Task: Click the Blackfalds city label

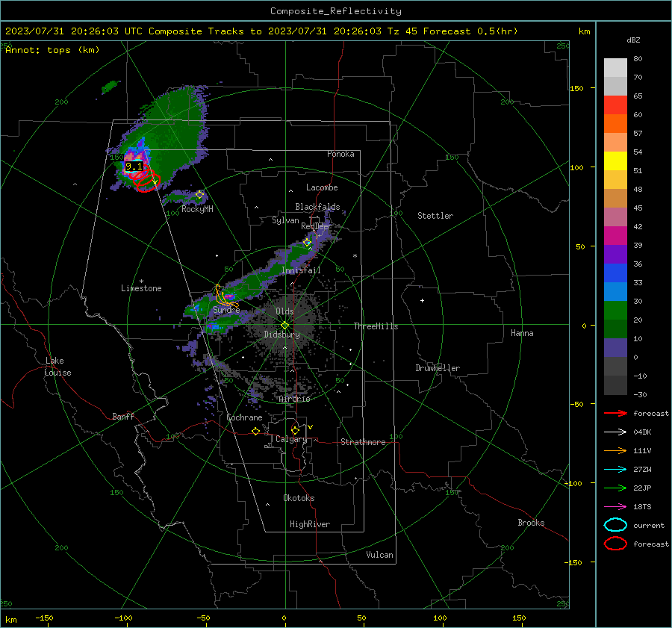Action: [317, 207]
